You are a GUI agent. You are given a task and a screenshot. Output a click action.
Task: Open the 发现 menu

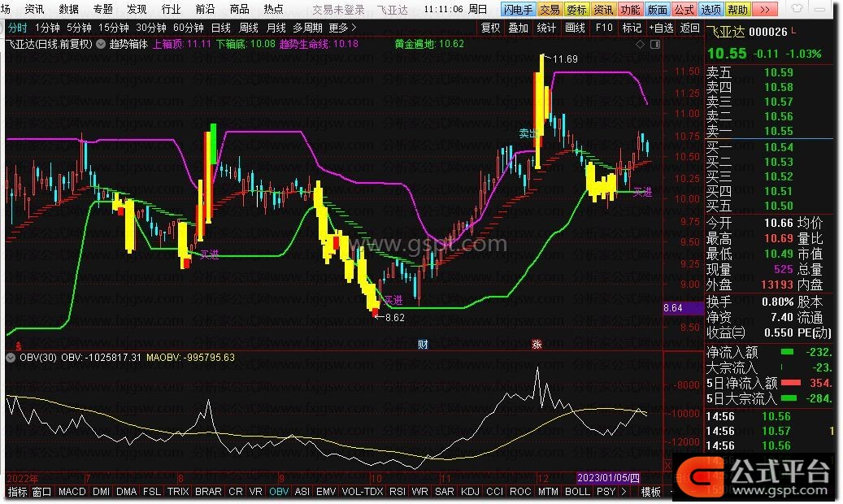pyautogui.click(x=137, y=9)
